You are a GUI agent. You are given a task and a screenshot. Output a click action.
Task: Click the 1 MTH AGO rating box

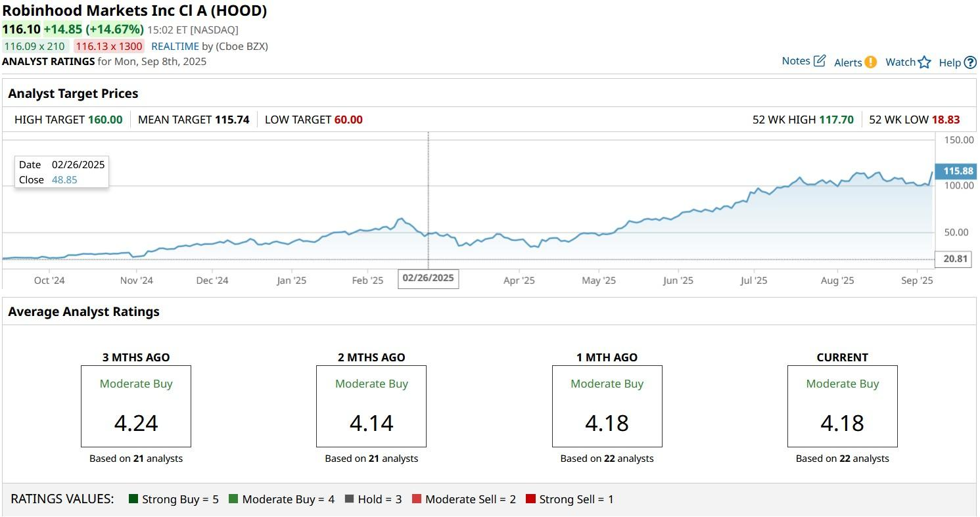(x=607, y=406)
